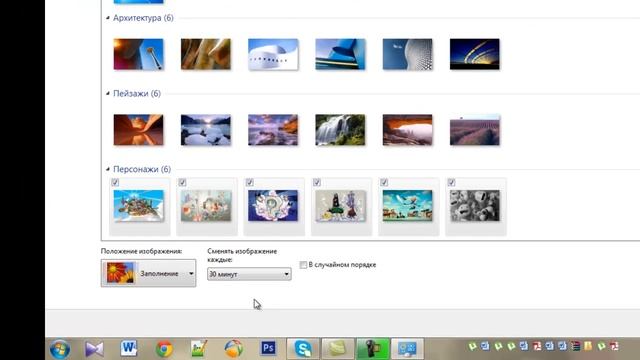Viewport: 640px width, 360px height.
Task: Switch to the beige notes taskbar window
Action: tap(338, 349)
